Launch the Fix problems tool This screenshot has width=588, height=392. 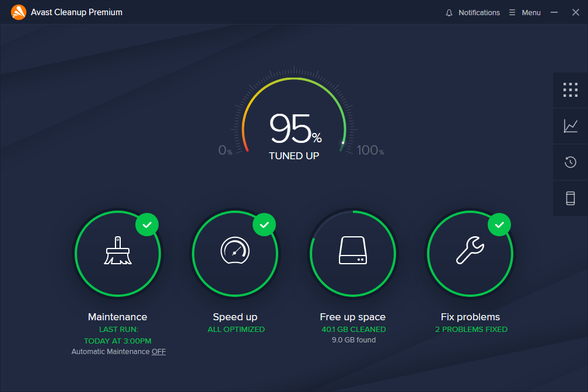pyautogui.click(x=470, y=254)
